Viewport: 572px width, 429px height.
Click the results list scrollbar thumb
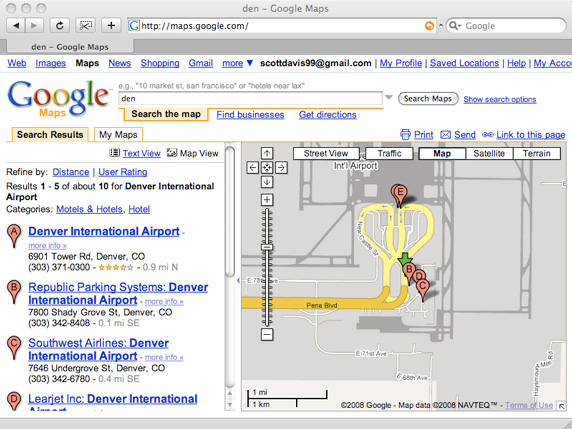tap(230, 212)
